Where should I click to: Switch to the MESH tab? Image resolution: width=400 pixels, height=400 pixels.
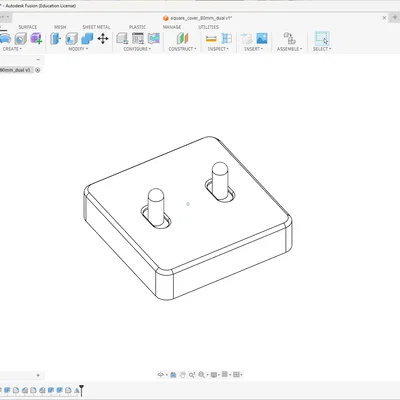pyautogui.click(x=60, y=27)
